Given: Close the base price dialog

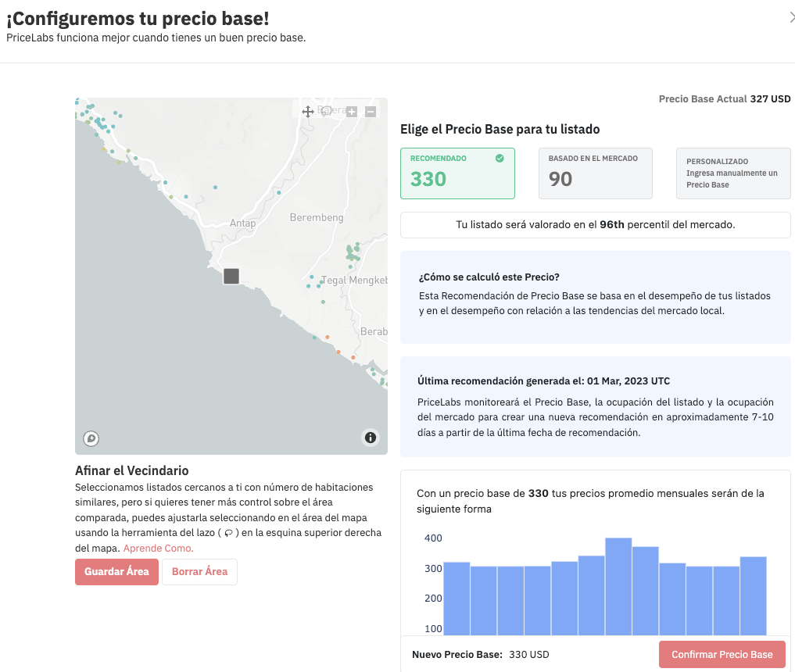Looking at the screenshot, I should [x=791, y=18].
